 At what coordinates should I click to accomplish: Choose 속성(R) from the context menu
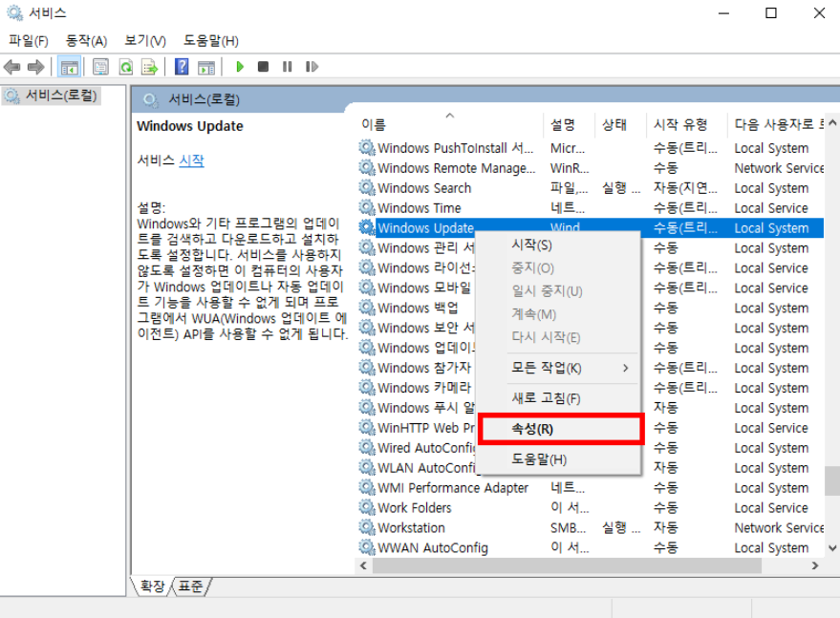point(560,429)
